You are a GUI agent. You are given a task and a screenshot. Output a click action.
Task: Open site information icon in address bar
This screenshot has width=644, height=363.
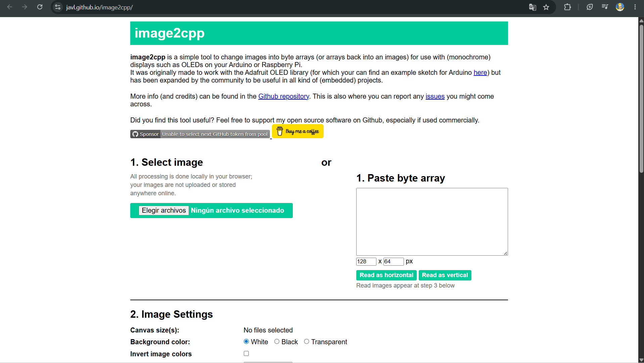point(58,7)
